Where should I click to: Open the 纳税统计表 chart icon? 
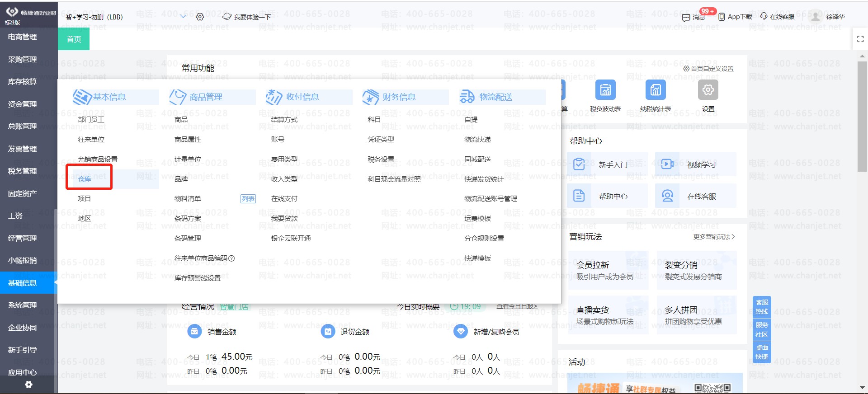(656, 90)
